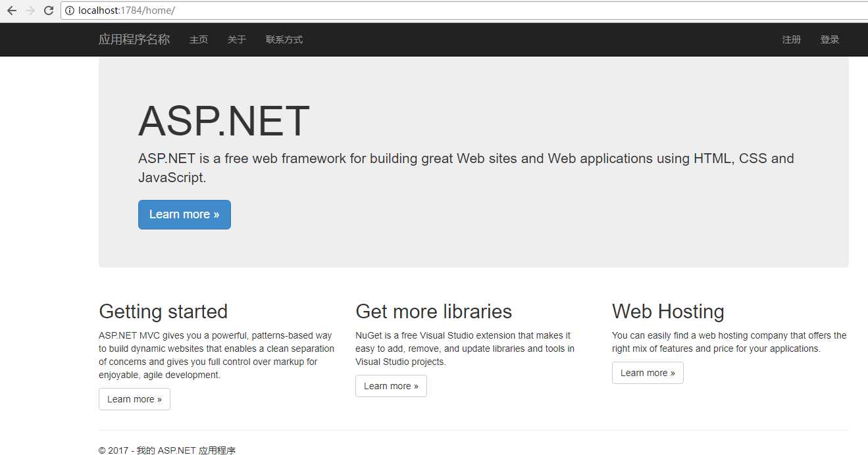This screenshot has width=868, height=455.
Task: Click the '© 2017 - 我的 ASP.NET 应用程序' footer text
Action: pyautogui.click(x=167, y=450)
